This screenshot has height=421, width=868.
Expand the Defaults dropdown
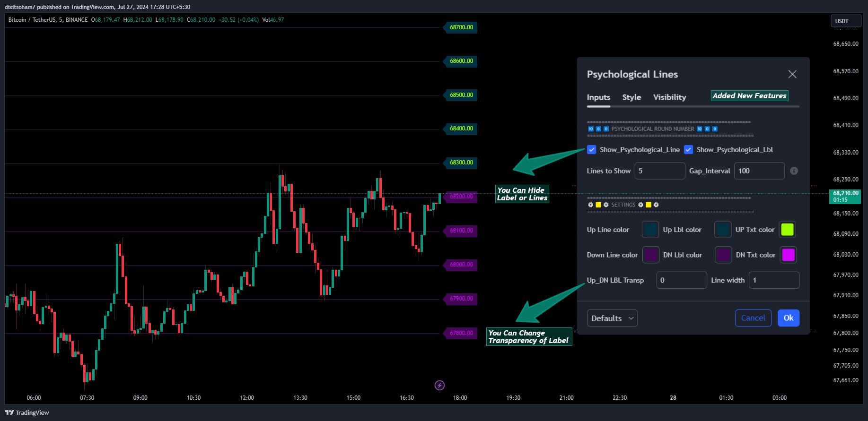(612, 318)
